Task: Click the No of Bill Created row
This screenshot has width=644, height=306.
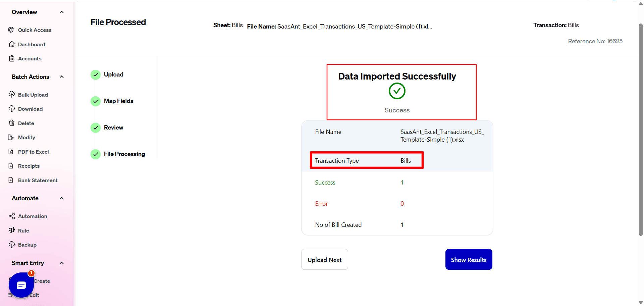Action: [x=397, y=225]
